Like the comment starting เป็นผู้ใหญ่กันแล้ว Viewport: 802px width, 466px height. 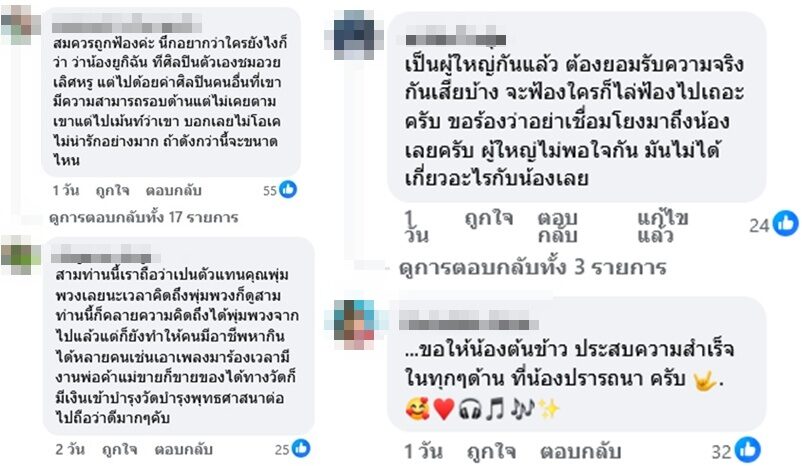[x=488, y=218]
